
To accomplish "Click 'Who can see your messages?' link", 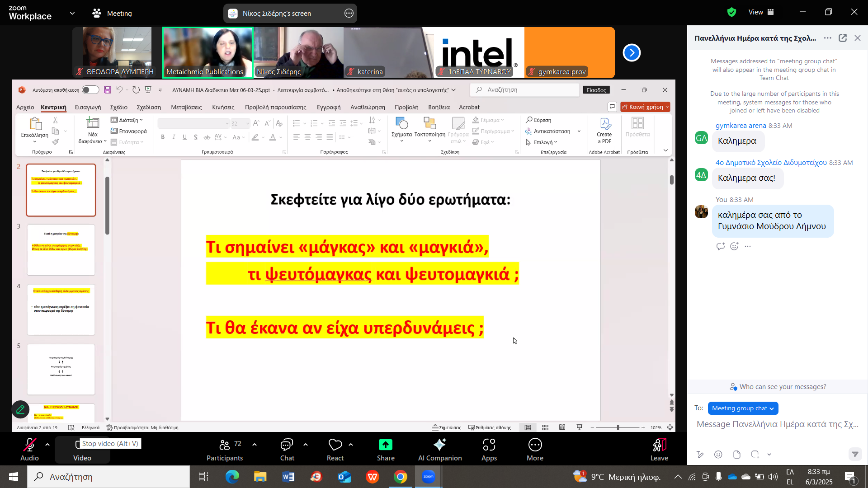I will tap(783, 386).
